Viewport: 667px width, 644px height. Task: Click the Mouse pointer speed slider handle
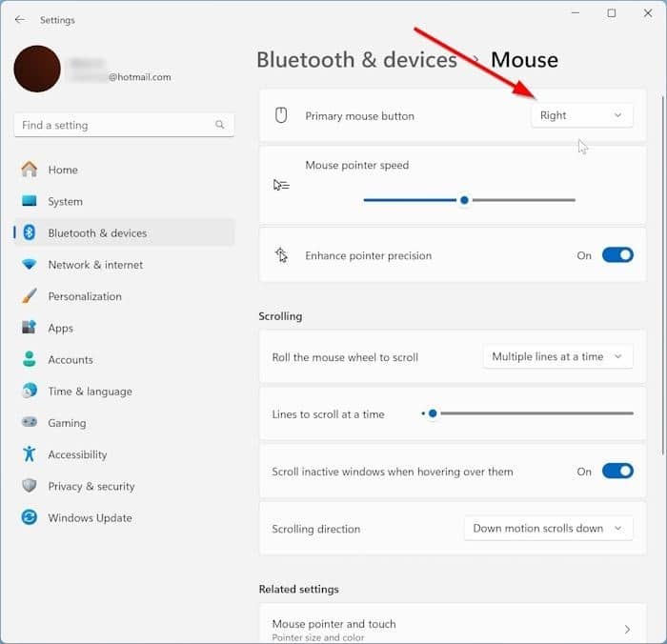click(464, 200)
